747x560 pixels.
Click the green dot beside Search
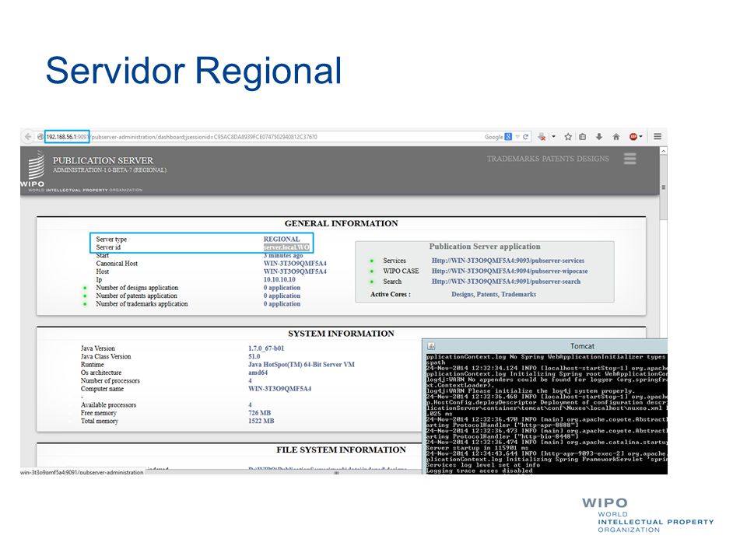(x=372, y=282)
